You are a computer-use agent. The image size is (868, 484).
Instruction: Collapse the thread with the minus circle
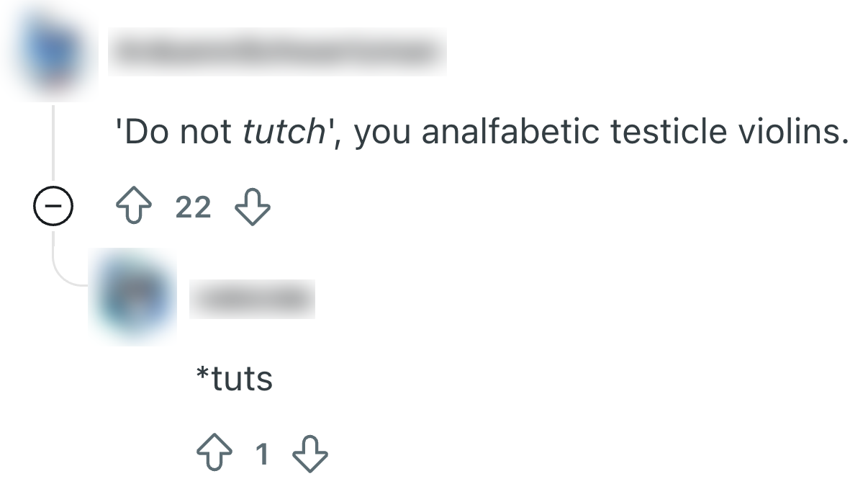point(53,209)
